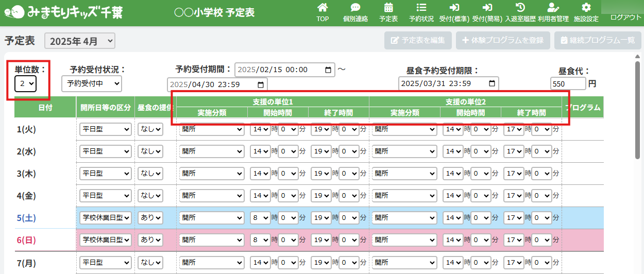This screenshot has height=274, width=644.
Task: Open 個別連絡 chat bubble icon
Action: pyautogui.click(x=355, y=8)
